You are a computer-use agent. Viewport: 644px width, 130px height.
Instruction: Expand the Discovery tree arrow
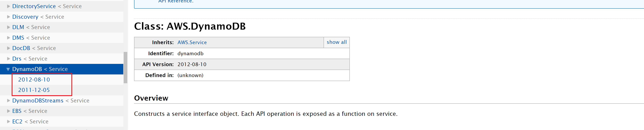8,17
